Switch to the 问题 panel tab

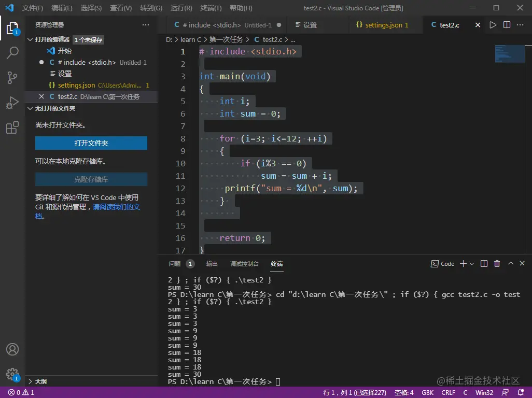pyautogui.click(x=175, y=264)
